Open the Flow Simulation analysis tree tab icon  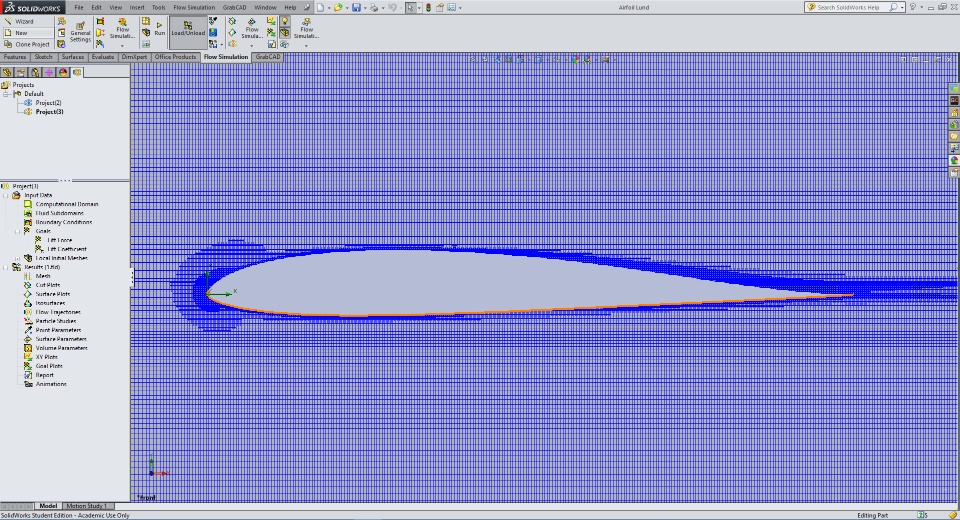coord(77,72)
